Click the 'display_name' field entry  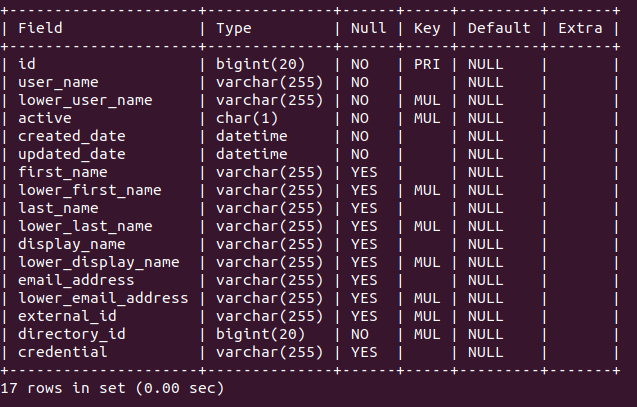[72, 244]
